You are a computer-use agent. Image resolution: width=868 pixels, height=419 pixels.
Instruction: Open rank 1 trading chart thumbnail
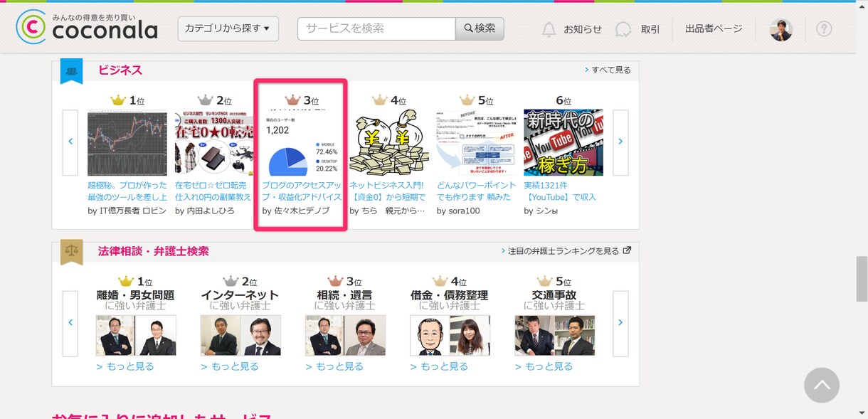coord(127,142)
